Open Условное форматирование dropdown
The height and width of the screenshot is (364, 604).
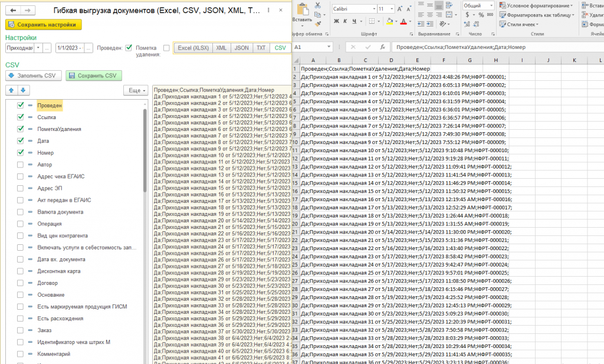click(536, 5)
